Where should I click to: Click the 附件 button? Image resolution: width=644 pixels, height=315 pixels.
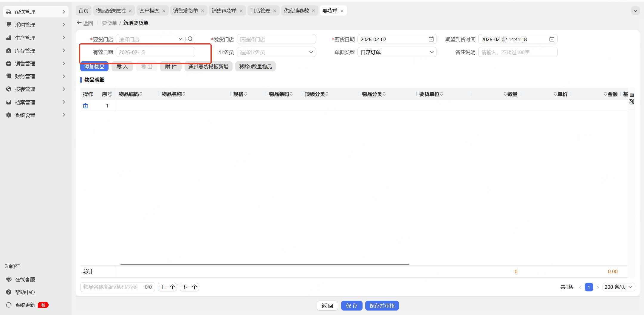171,67
